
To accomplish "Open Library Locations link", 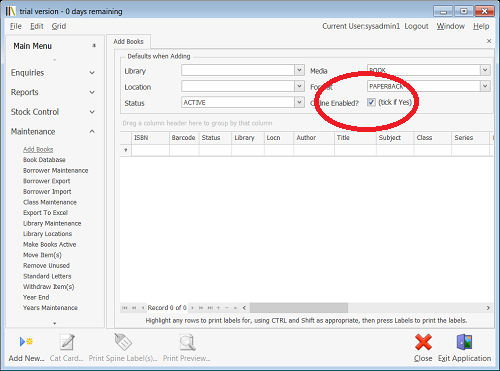I will point(47,234).
